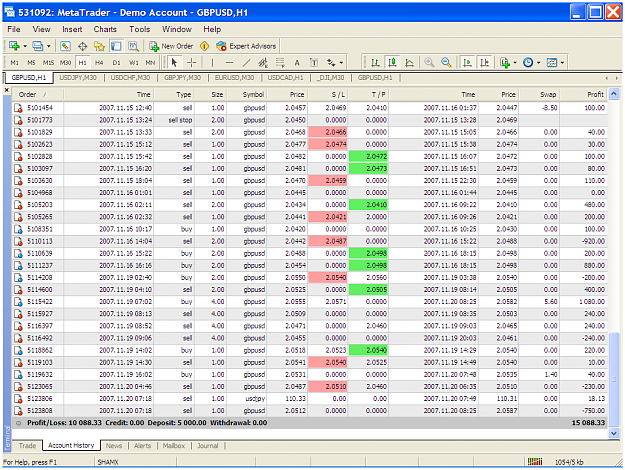The image size is (625, 470).
Task: Switch chart to Line Chart icon
Action: click(409, 63)
